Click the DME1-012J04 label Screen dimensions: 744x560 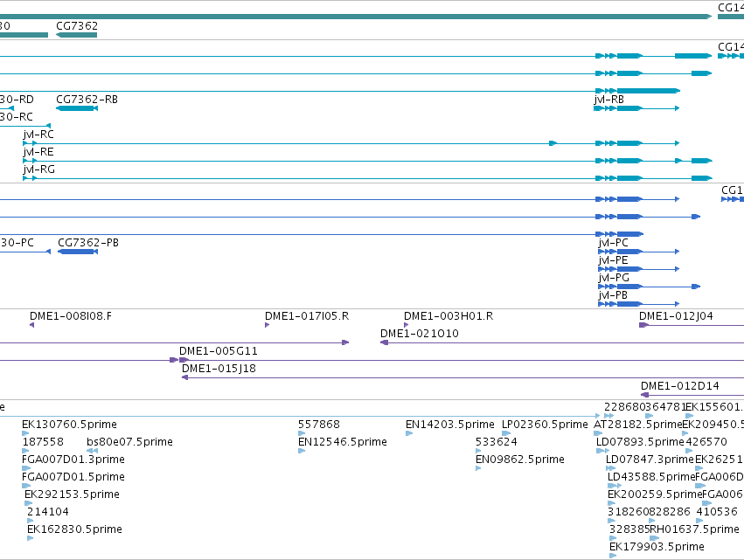tap(676, 315)
